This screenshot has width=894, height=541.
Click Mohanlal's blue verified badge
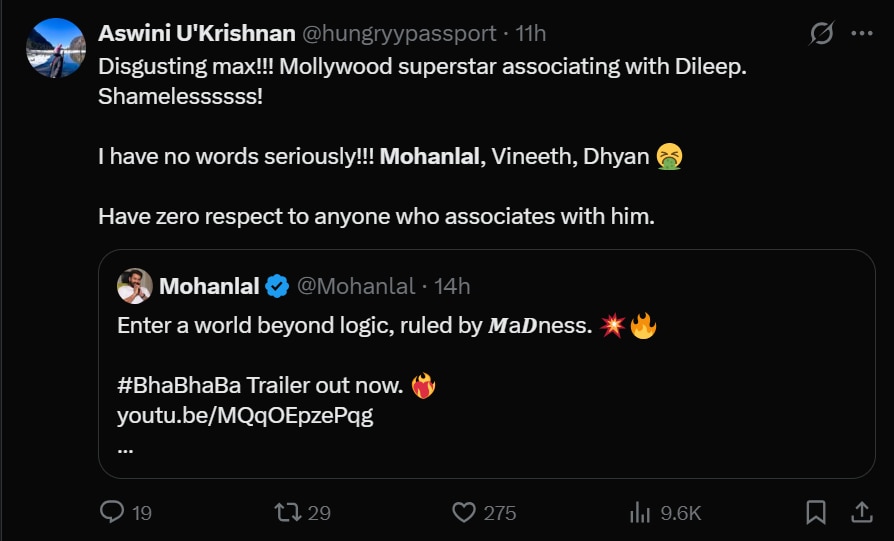277,287
